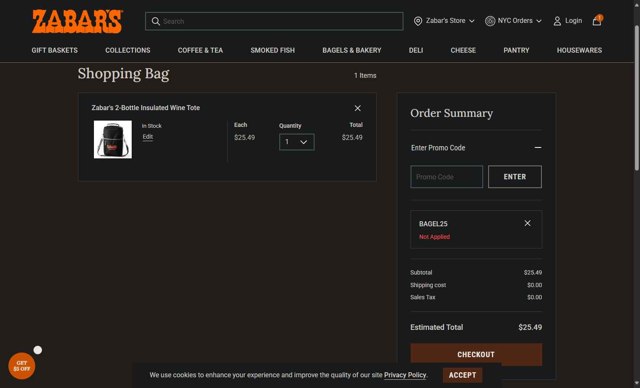Click the Promo Code input field
This screenshot has height=388, width=640.
click(447, 177)
